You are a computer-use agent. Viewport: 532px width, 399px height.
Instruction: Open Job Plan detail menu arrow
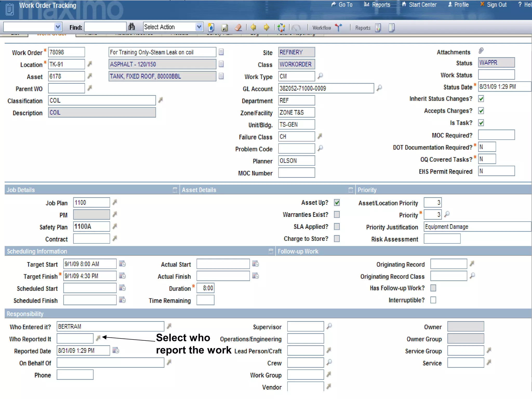coord(115,202)
